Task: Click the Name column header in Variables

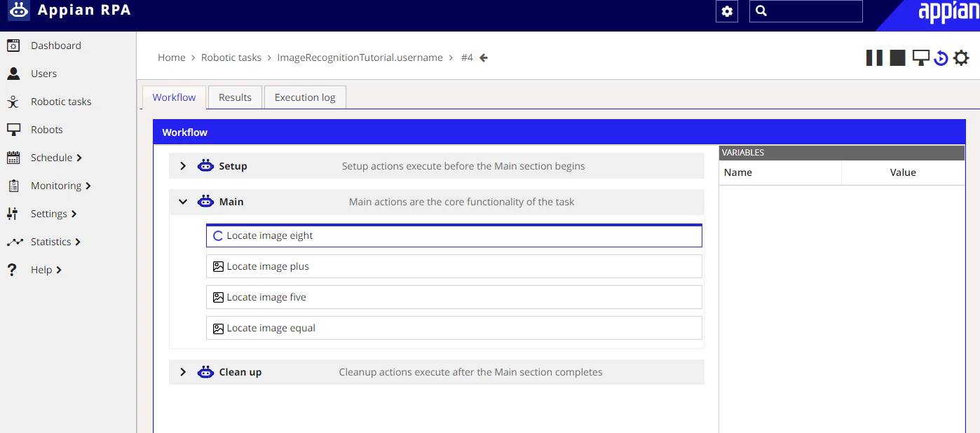Action: coord(780,172)
